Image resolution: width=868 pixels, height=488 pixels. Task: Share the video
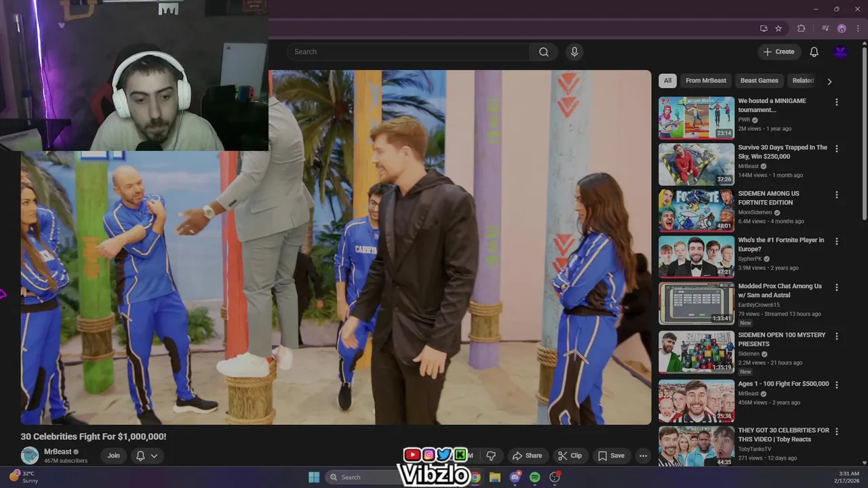point(527,455)
